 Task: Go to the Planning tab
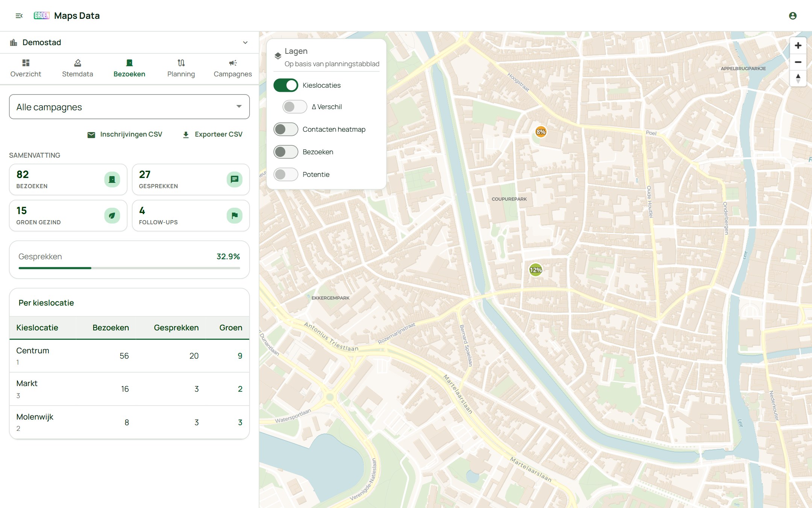181,69
